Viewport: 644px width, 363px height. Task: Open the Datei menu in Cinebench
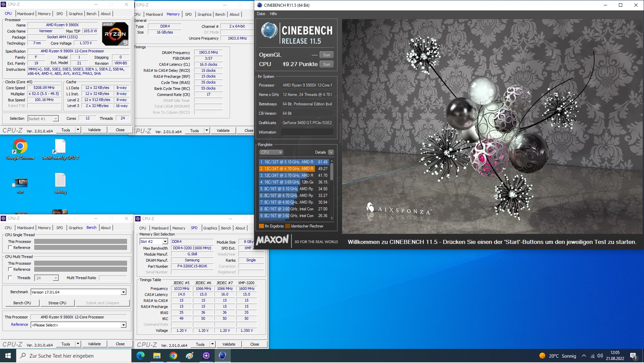coord(261,14)
